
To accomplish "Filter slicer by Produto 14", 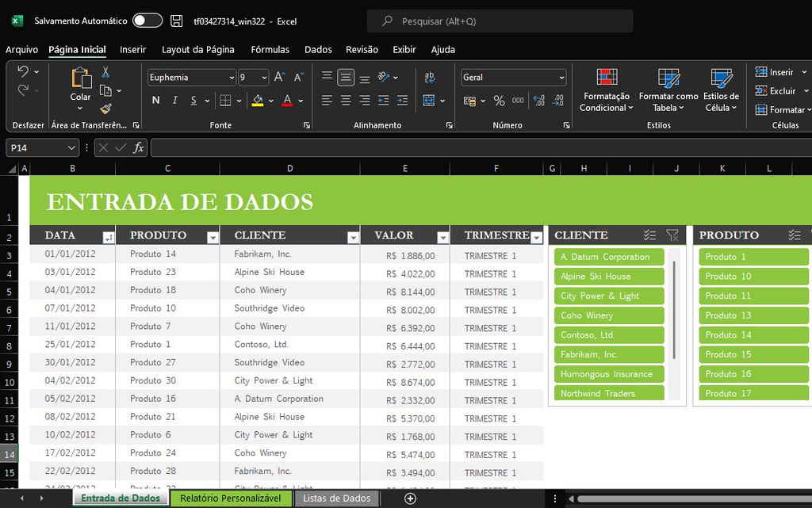I will pos(753,334).
